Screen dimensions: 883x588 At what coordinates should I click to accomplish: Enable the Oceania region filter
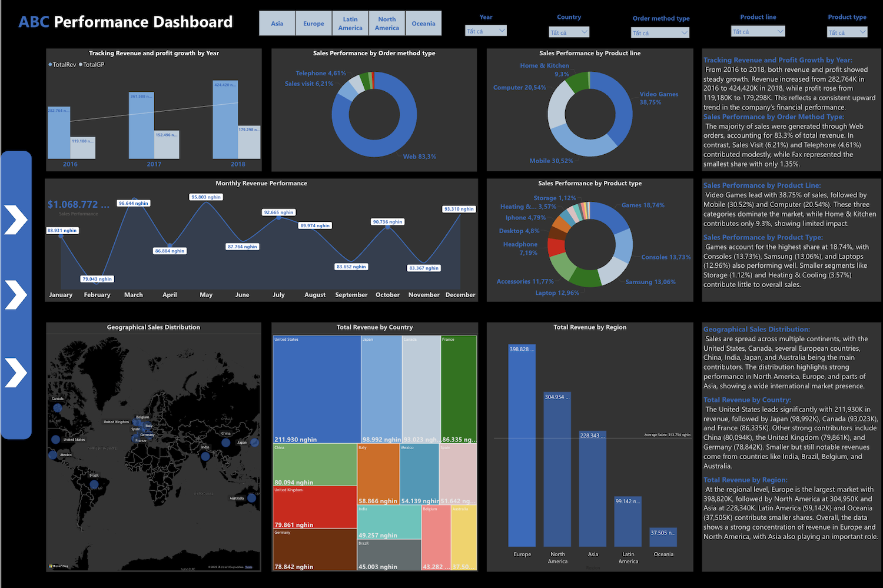point(423,23)
